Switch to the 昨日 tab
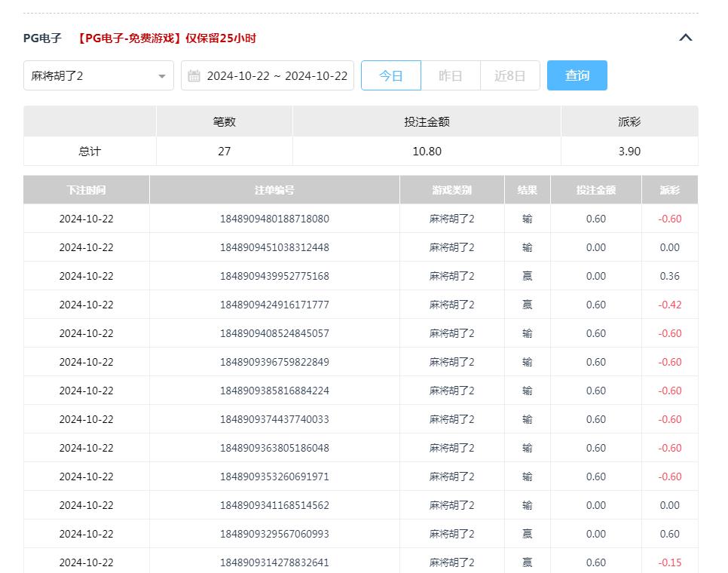 pos(450,75)
